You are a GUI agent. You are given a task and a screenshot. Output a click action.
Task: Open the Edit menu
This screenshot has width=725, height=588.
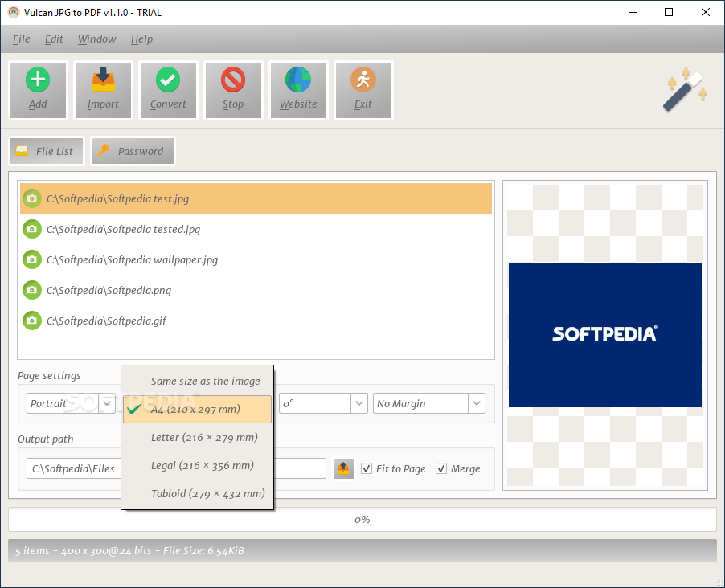tap(54, 39)
